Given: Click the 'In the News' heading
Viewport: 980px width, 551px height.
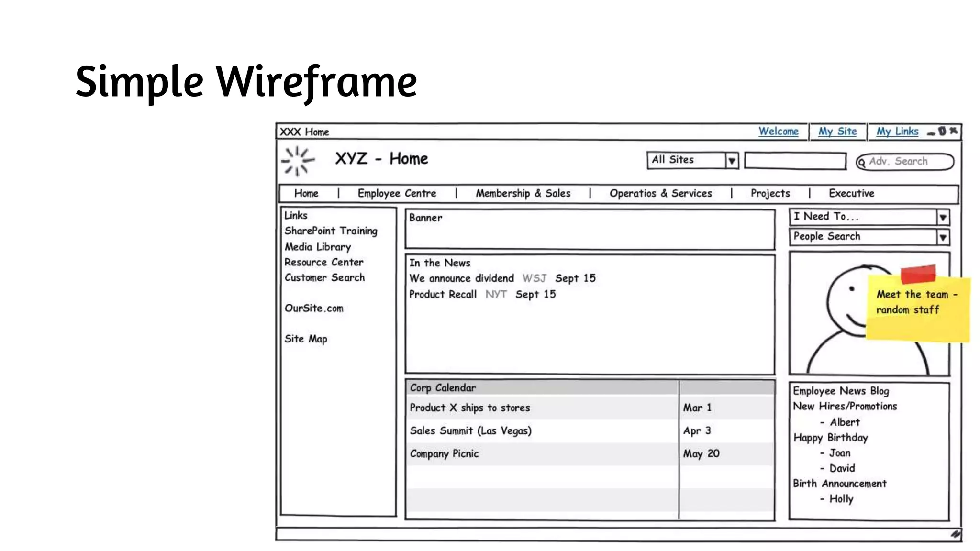Looking at the screenshot, I should pyautogui.click(x=439, y=263).
